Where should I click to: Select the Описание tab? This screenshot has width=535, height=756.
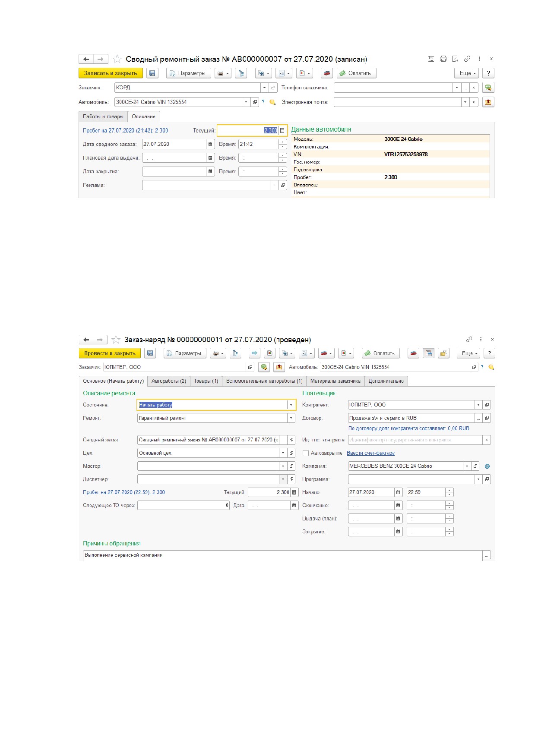click(x=144, y=117)
